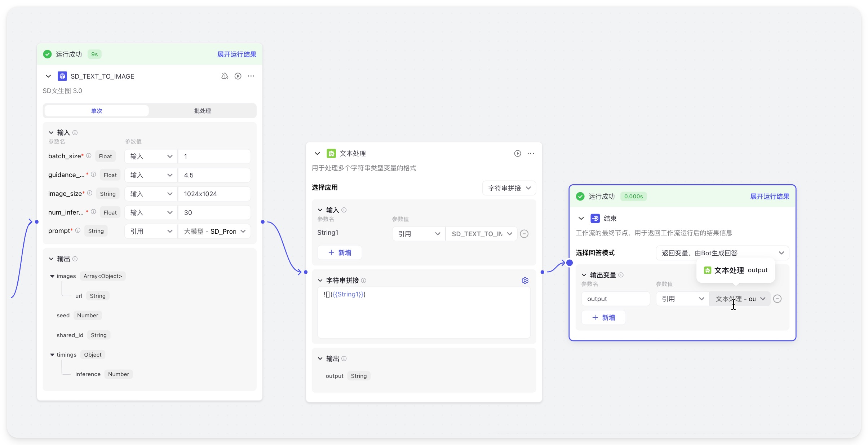Collapse the images output tree item
Viewport: 868px width, 445px height.
(x=52, y=276)
